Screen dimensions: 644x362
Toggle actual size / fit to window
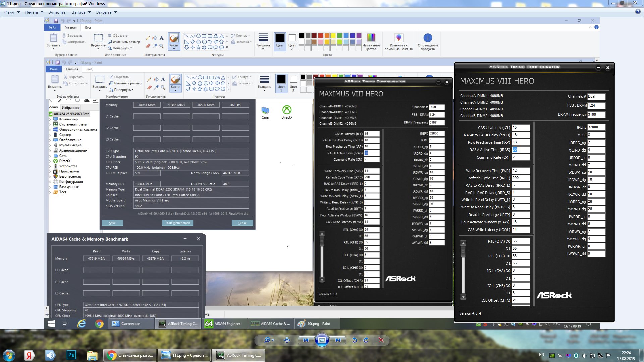287,340
